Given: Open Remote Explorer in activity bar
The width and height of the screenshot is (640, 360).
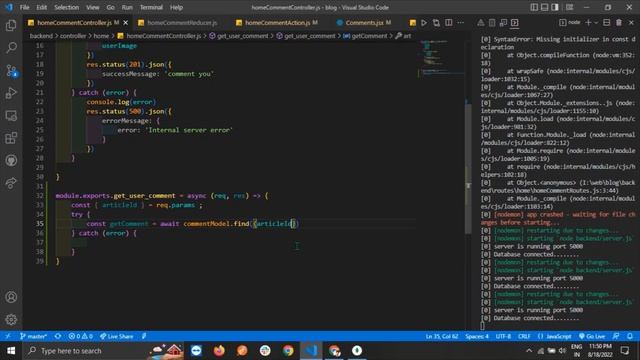Looking at the screenshot, I should [11, 116].
